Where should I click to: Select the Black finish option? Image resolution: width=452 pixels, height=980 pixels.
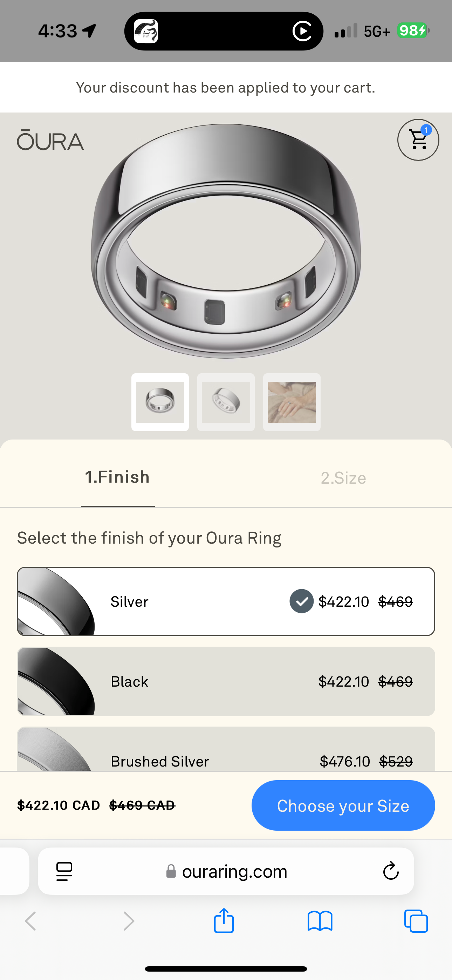226,681
